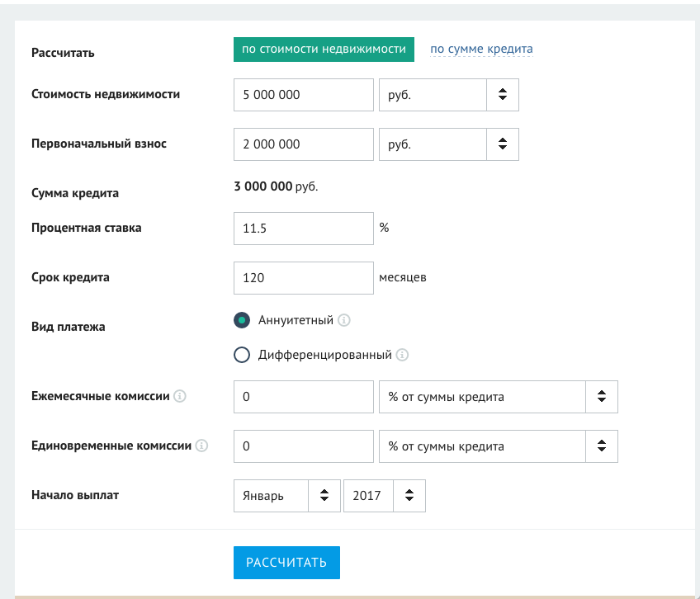
Task: Open currency dropdown for Стоимость недвижимости
Action: pyautogui.click(x=449, y=95)
